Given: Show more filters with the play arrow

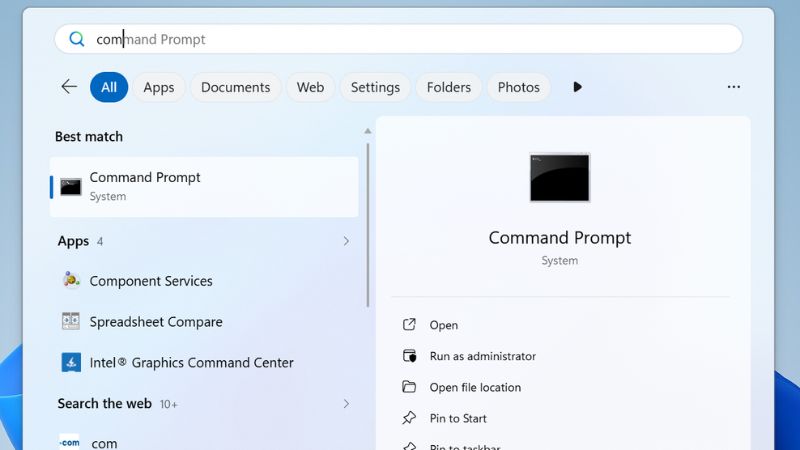Looking at the screenshot, I should tap(577, 87).
